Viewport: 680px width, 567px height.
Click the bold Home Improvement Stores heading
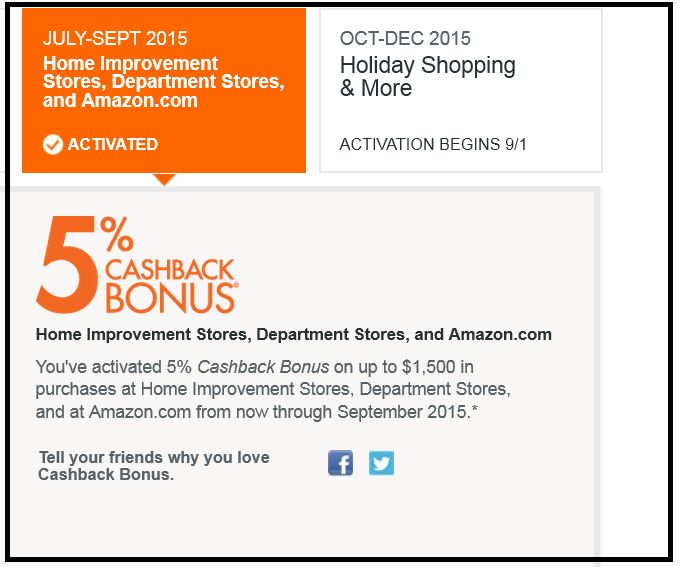(293, 334)
